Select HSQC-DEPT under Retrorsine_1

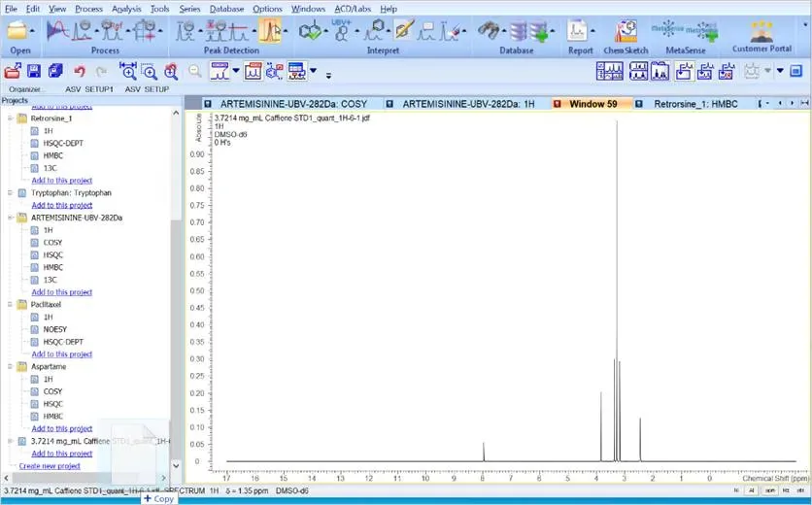click(63, 143)
